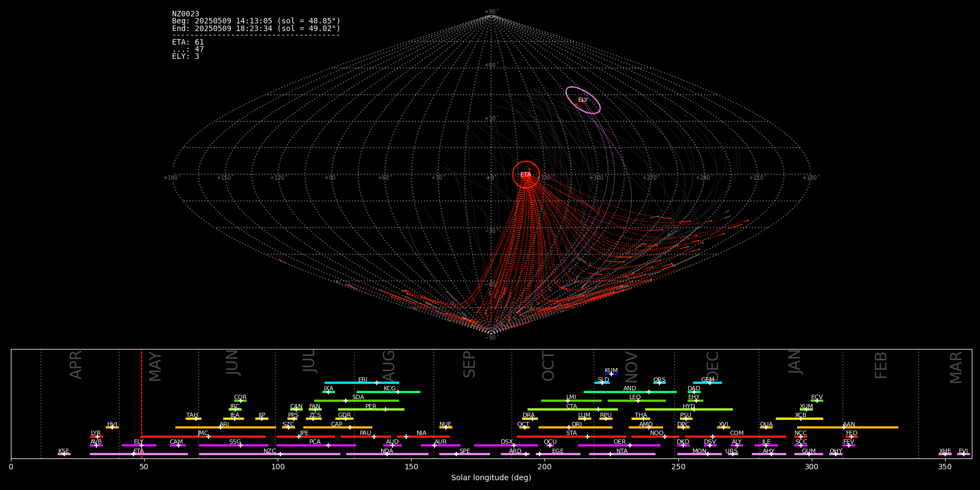The width and height of the screenshot is (980, 490).
Task: Click the KUM shower bar label
Action: 611,371
